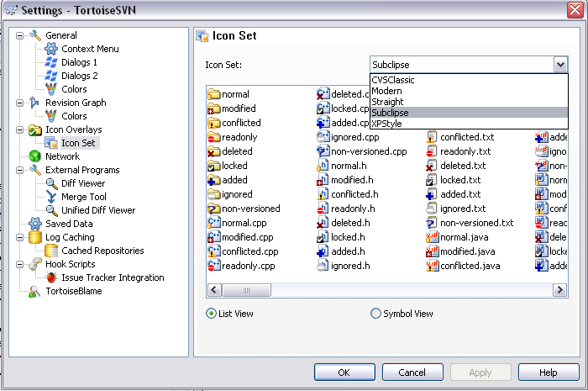Click the Colors icon under Revision Graph
Viewport: 588px width, 391px height.
coord(51,116)
